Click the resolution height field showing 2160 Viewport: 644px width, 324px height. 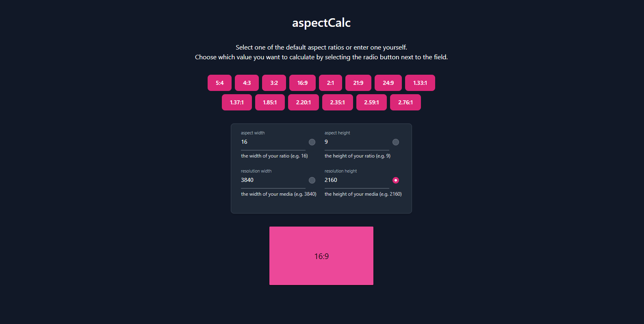pyautogui.click(x=357, y=180)
